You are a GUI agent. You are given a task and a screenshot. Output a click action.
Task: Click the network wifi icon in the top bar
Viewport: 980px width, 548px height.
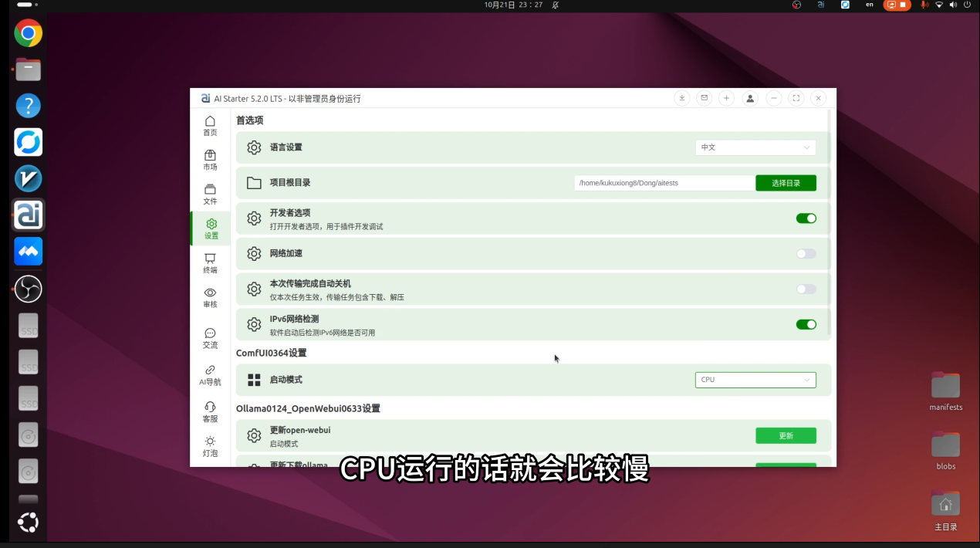tap(939, 5)
